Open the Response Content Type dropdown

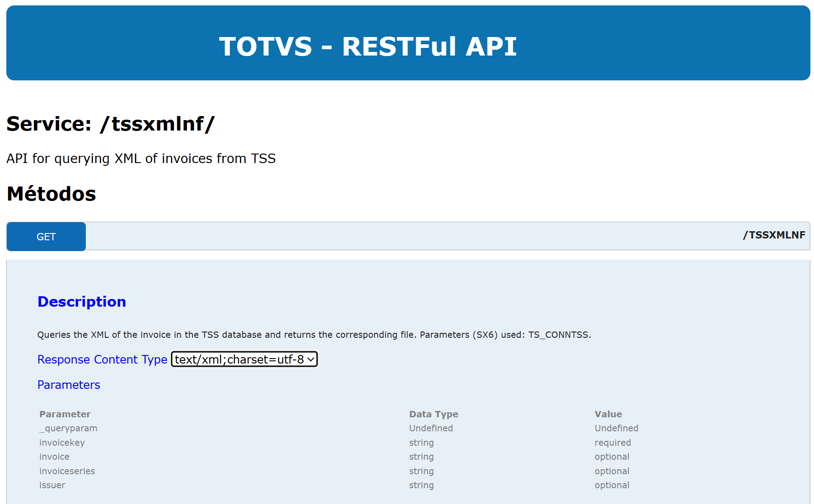[244, 359]
